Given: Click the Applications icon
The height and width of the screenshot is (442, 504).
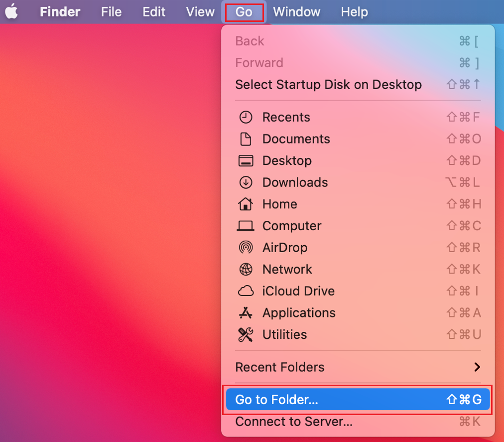Looking at the screenshot, I should coord(246,313).
